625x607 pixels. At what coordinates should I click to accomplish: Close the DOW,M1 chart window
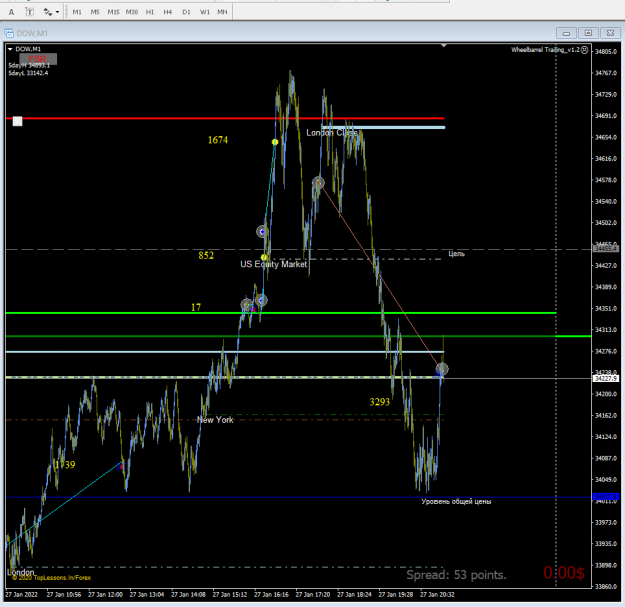[610, 33]
